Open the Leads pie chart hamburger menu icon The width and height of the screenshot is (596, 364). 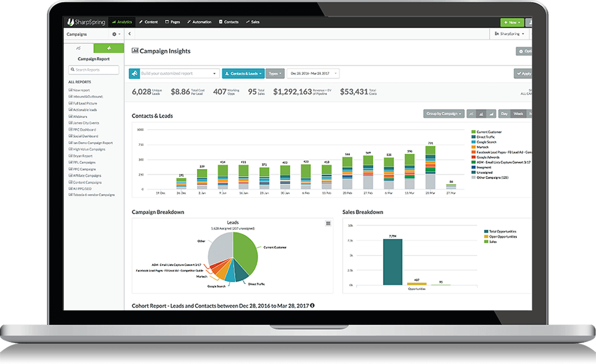click(328, 223)
